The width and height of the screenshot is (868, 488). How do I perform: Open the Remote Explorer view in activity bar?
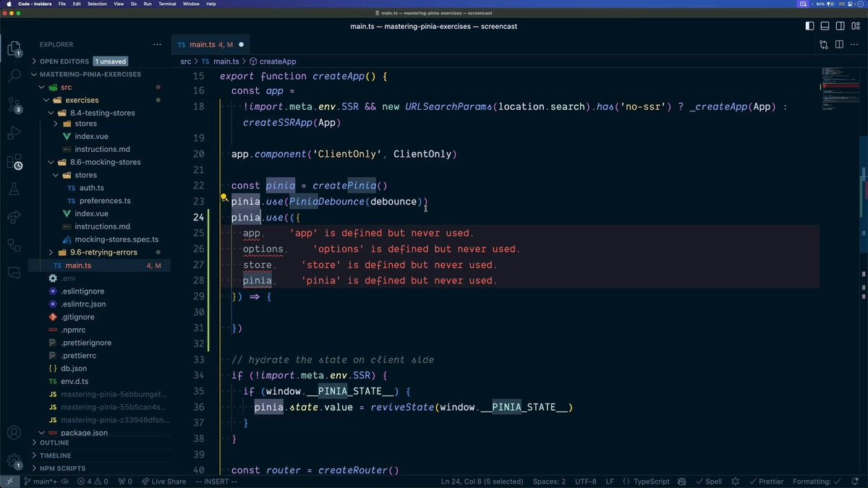point(14,245)
